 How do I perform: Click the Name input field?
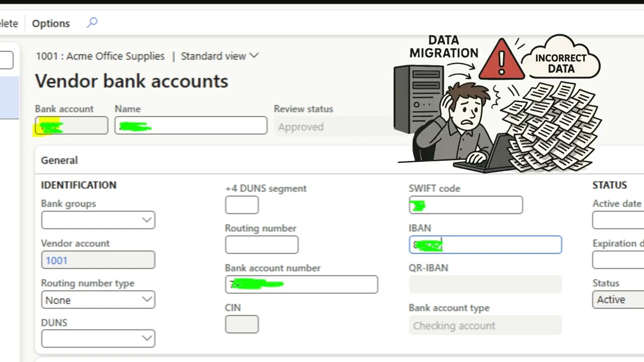coord(191,126)
